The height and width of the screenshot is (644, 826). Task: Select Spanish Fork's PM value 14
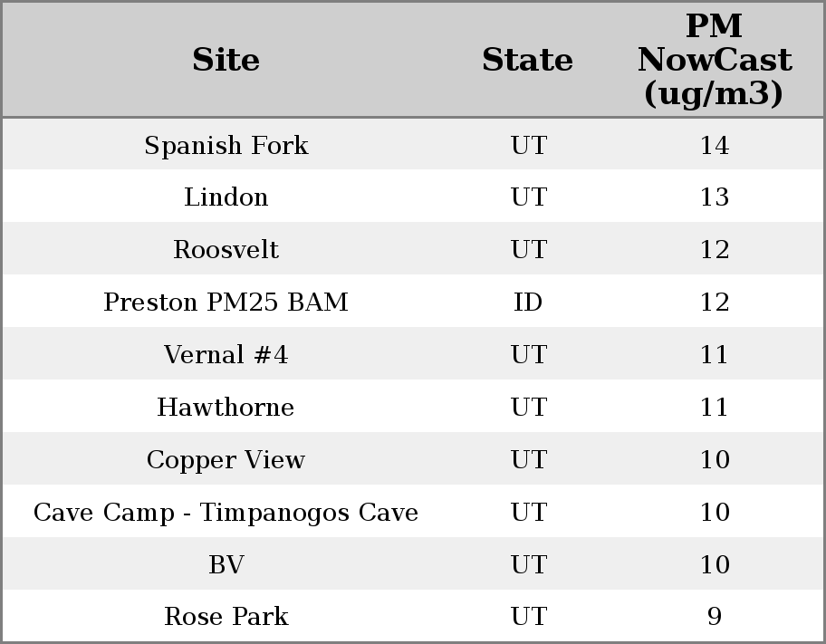click(714, 145)
